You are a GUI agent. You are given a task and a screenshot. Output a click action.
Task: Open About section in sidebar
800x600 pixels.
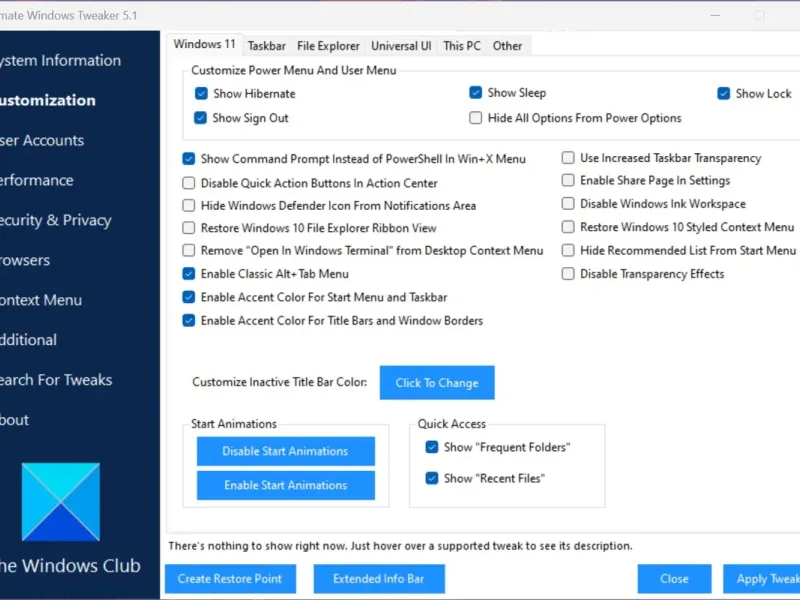click(x=14, y=420)
